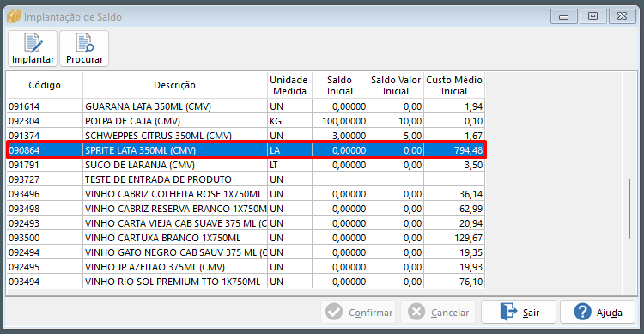
Task: Click the Saldo Valor Inicial column header
Action: (396, 85)
